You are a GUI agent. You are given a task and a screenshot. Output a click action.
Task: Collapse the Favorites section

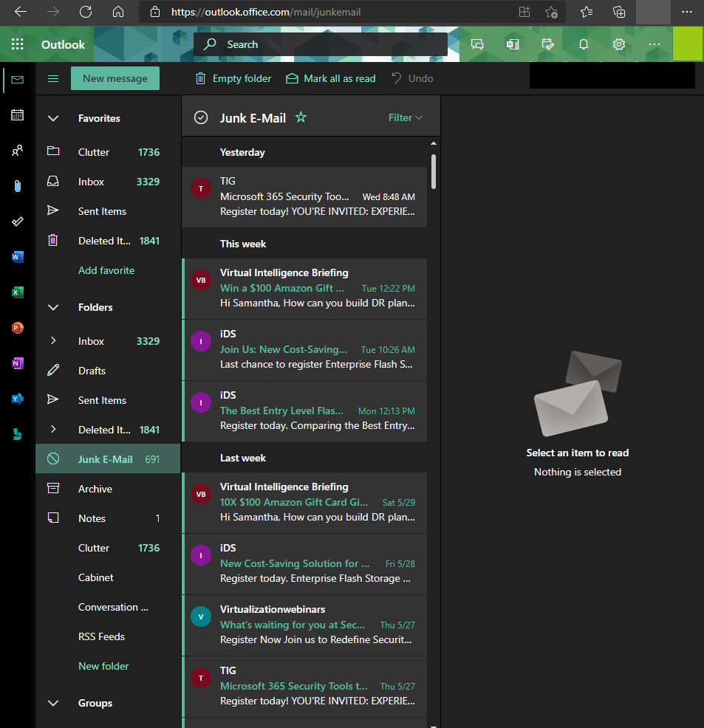53,118
